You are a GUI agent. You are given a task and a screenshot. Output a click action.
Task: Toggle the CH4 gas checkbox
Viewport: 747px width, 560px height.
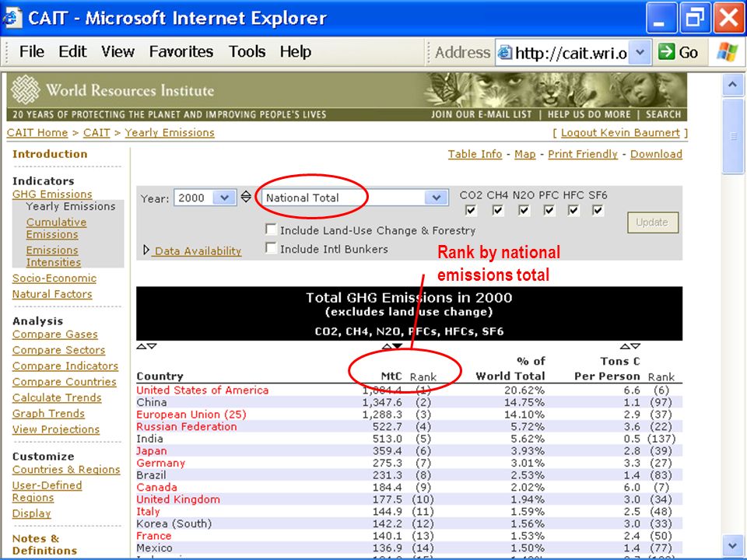497,210
